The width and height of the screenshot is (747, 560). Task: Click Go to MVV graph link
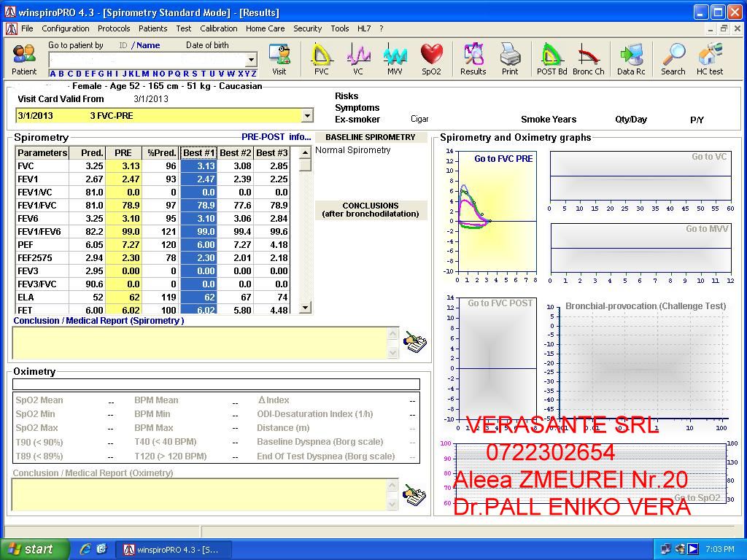(707, 229)
